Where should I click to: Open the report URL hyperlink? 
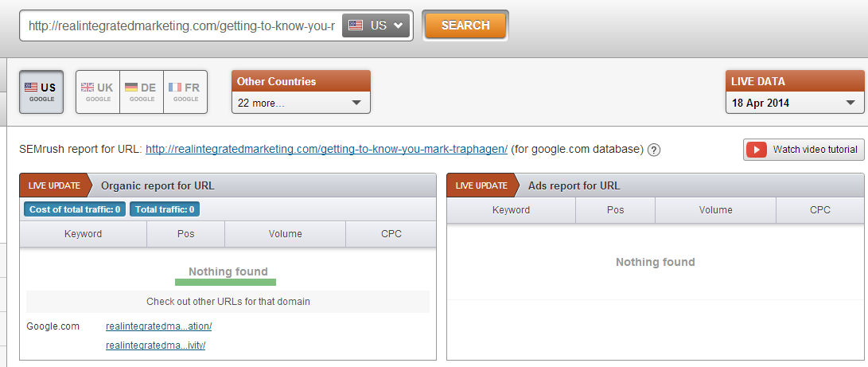click(x=326, y=150)
